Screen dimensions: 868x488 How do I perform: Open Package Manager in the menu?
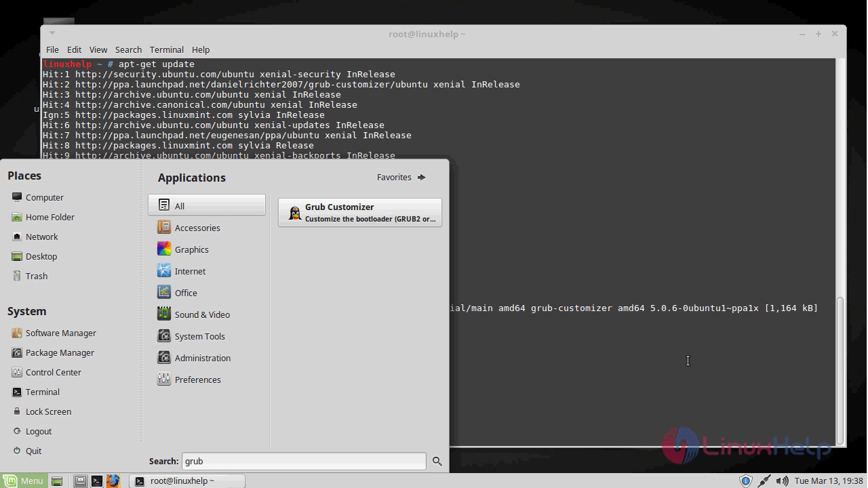point(60,352)
